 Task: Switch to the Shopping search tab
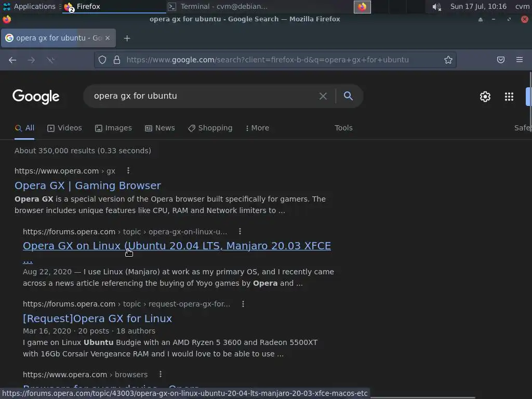(210, 128)
